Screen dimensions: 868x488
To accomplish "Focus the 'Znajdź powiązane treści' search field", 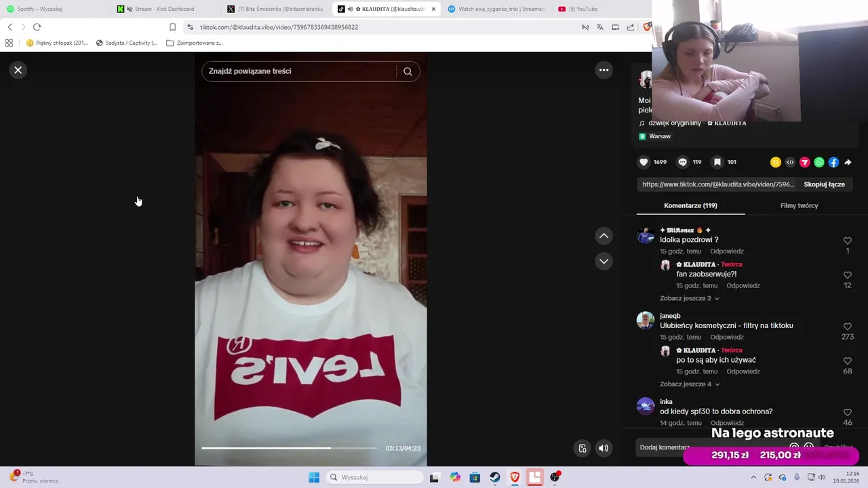I will point(299,71).
